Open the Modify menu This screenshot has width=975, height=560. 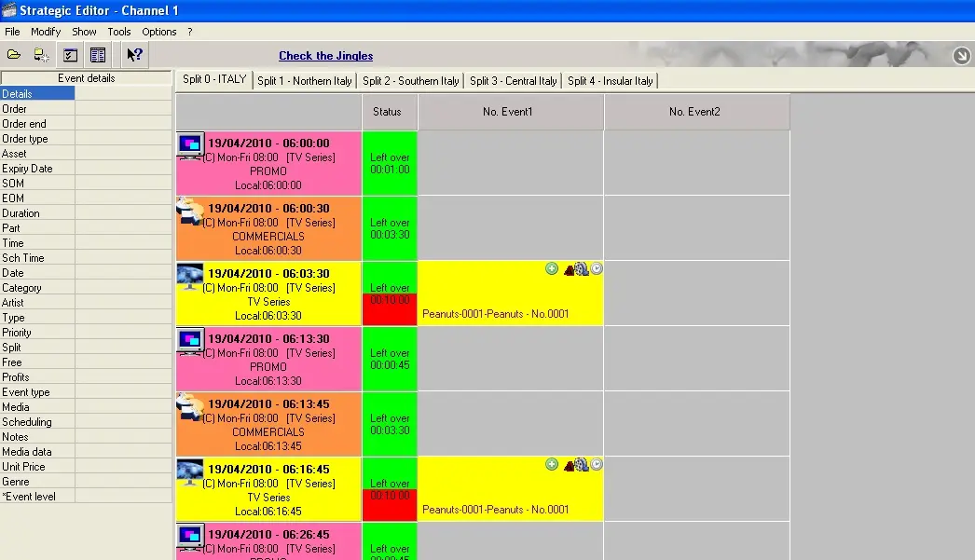(x=46, y=32)
